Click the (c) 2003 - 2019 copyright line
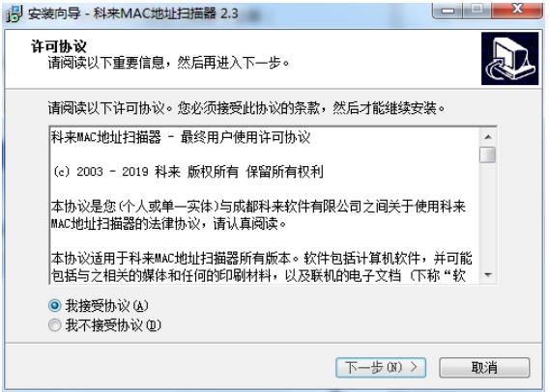 [x=188, y=172]
